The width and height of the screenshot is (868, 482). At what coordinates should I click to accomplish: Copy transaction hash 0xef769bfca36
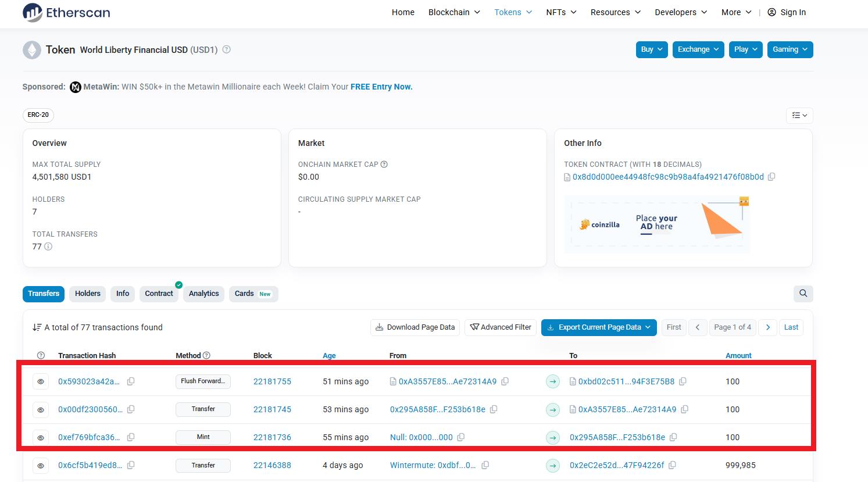[131, 437]
